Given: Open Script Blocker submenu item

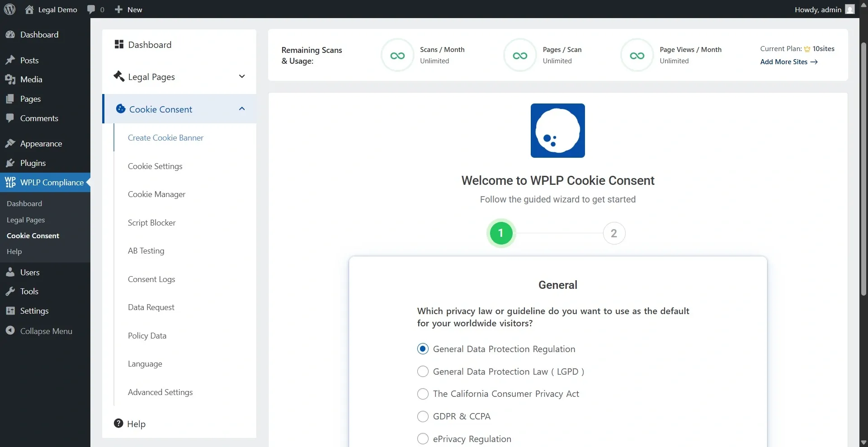Looking at the screenshot, I should (151, 223).
